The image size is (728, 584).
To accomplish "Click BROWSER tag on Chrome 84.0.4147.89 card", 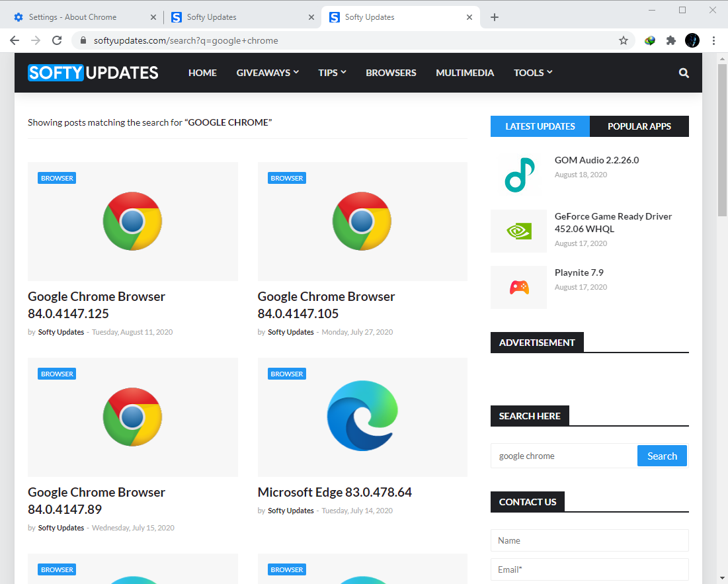I will point(57,374).
